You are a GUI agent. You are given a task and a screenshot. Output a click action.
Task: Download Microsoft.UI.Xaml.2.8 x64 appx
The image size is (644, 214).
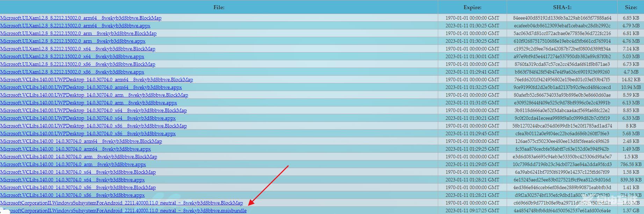[x=72, y=56]
